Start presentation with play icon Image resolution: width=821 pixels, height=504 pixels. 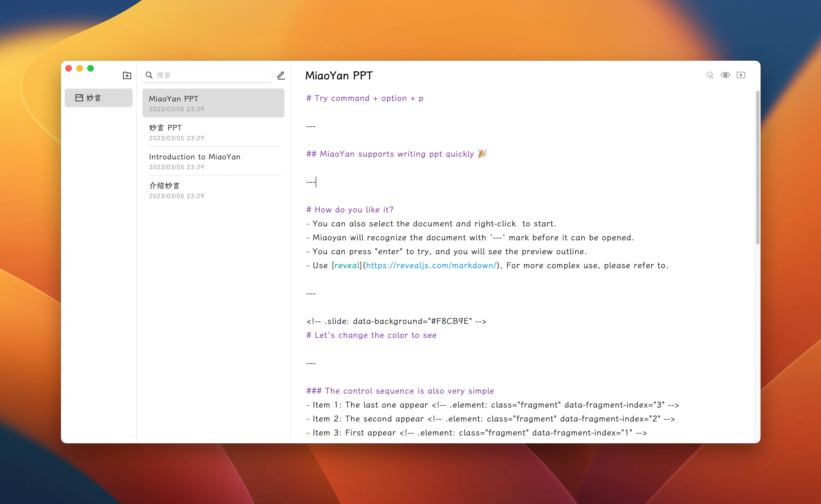741,75
